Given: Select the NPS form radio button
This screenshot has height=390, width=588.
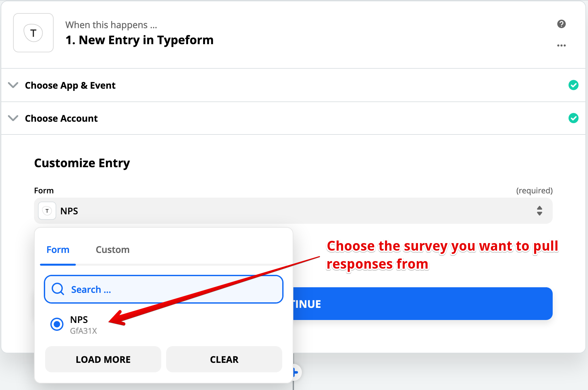Looking at the screenshot, I should click(x=57, y=324).
